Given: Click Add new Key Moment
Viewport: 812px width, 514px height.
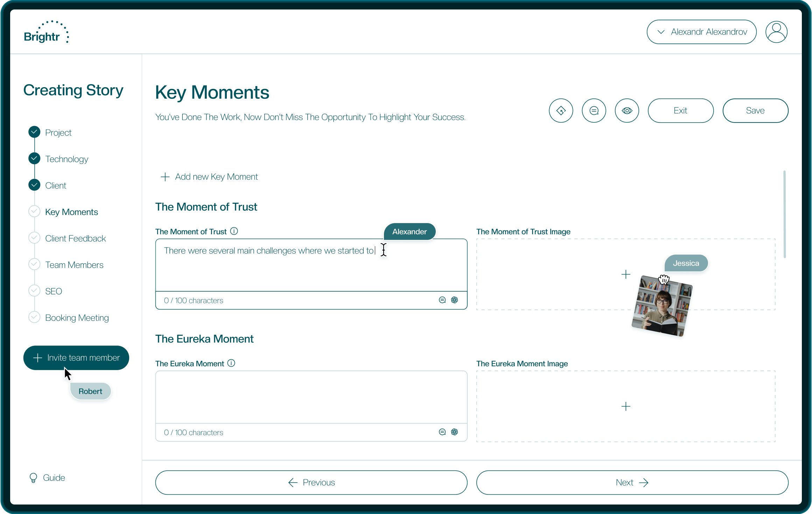Looking at the screenshot, I should pyautogui.click(x=209, y=177).
